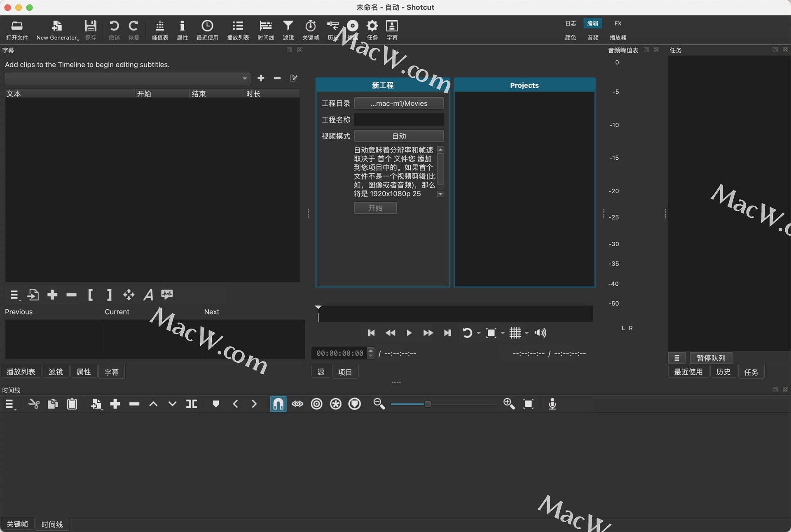The height and width of the screenshot is (532, 791).
Task: Expand zoom options arrow in player
Action: coord(503,333)
